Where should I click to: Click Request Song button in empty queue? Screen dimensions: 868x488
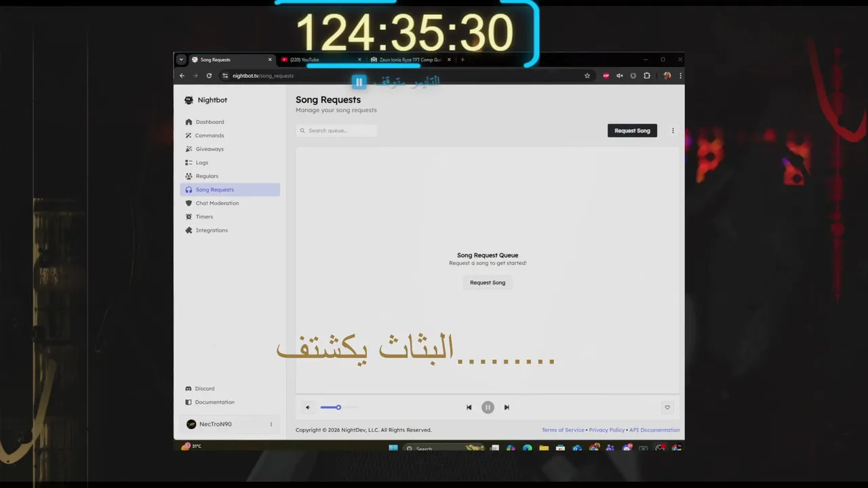(x=488, y=283)
